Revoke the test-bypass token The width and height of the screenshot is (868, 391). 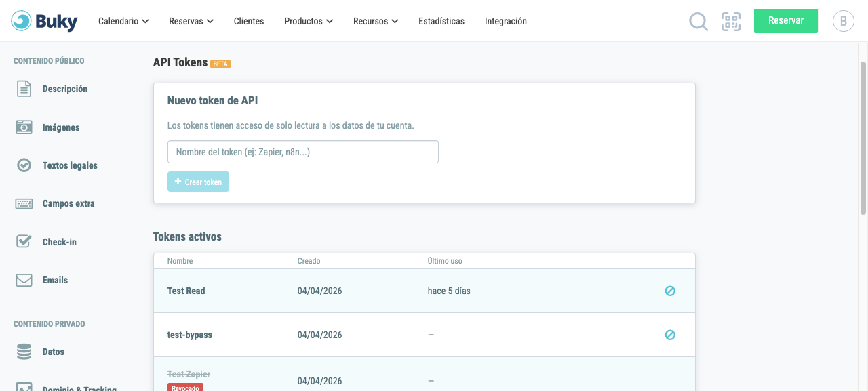(670, 335)
